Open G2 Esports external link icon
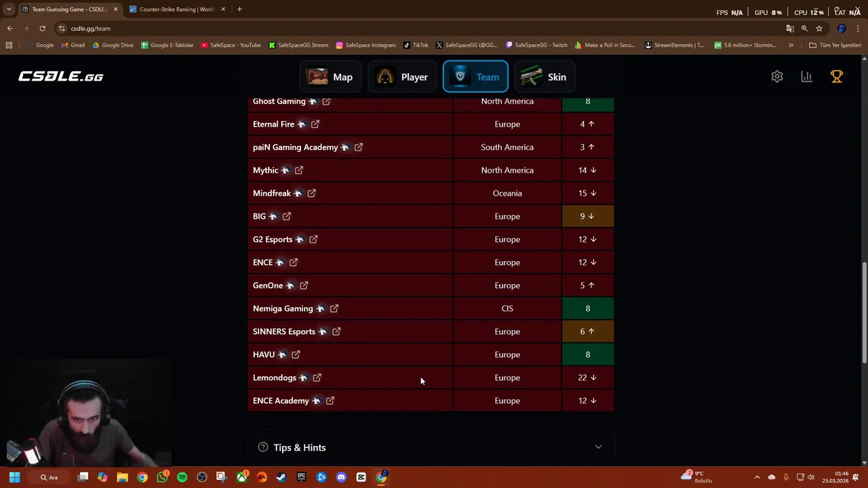868x488 pixels. pyautogui.click(x=313, y=239)
